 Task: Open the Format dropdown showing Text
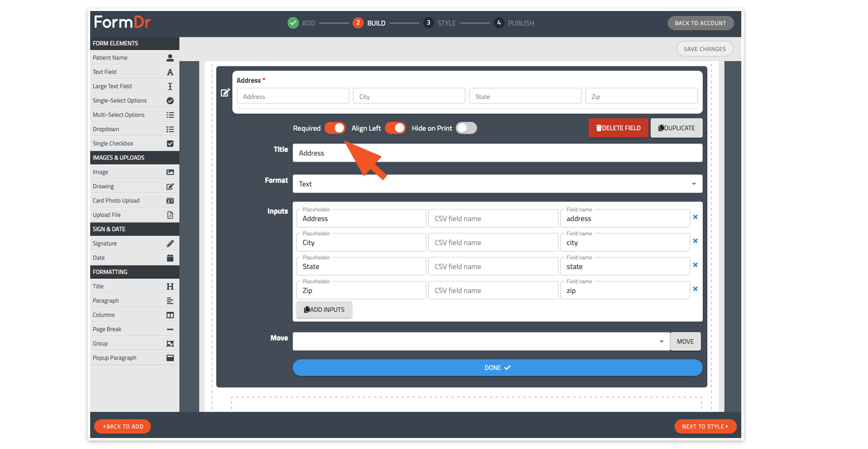pos(497,184)
